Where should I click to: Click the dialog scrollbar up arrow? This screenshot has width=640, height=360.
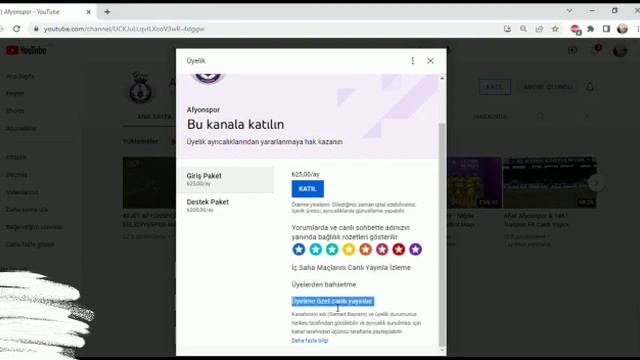coord(442,78)
